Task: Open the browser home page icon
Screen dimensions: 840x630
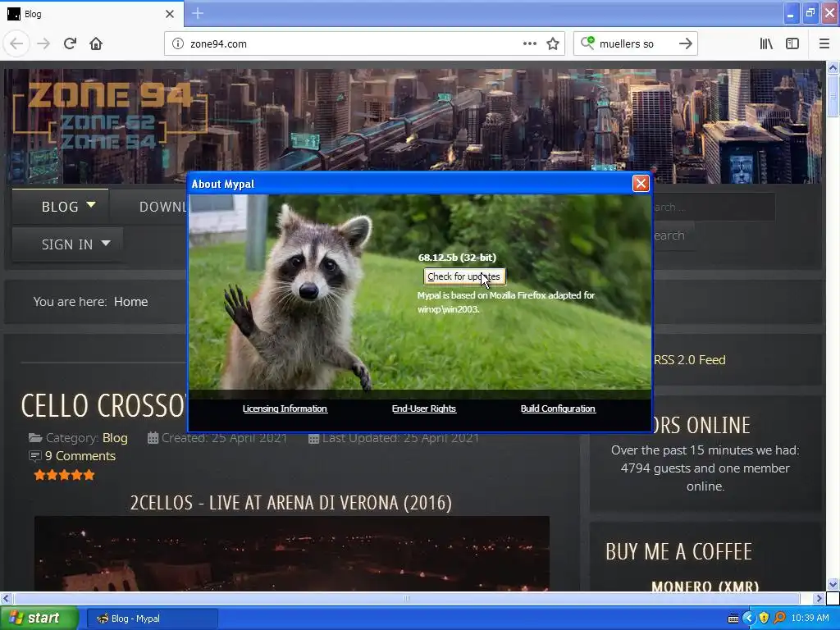Action: pos(96,43)
